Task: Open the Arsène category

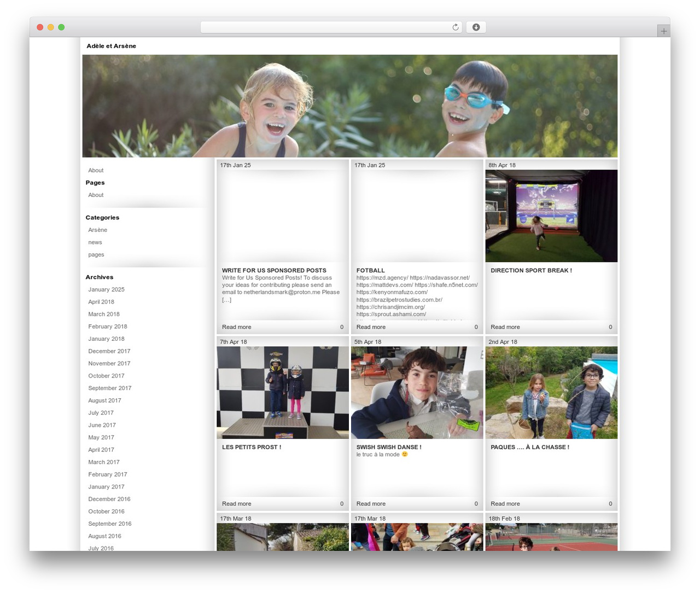Action: click(x=98, y=230)
